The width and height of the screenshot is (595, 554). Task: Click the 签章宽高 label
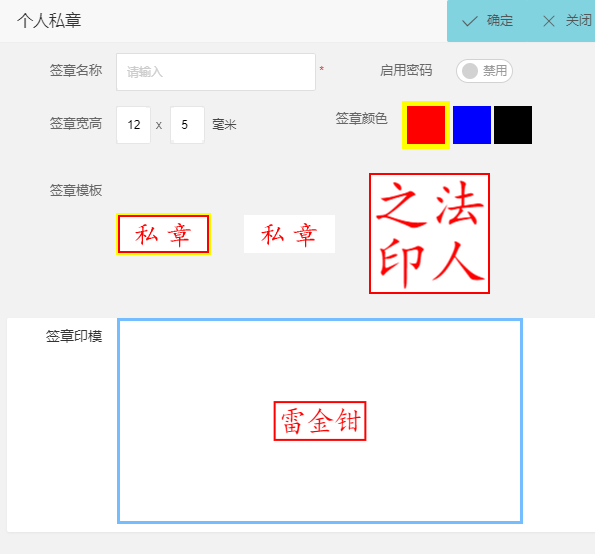click(76, 124)
